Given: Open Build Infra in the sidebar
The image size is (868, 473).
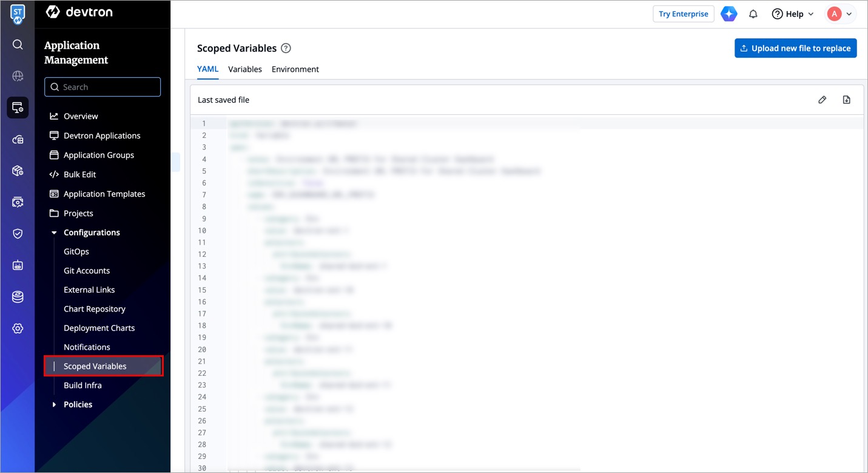Looking at the screenshot, I should pos(82,386).
